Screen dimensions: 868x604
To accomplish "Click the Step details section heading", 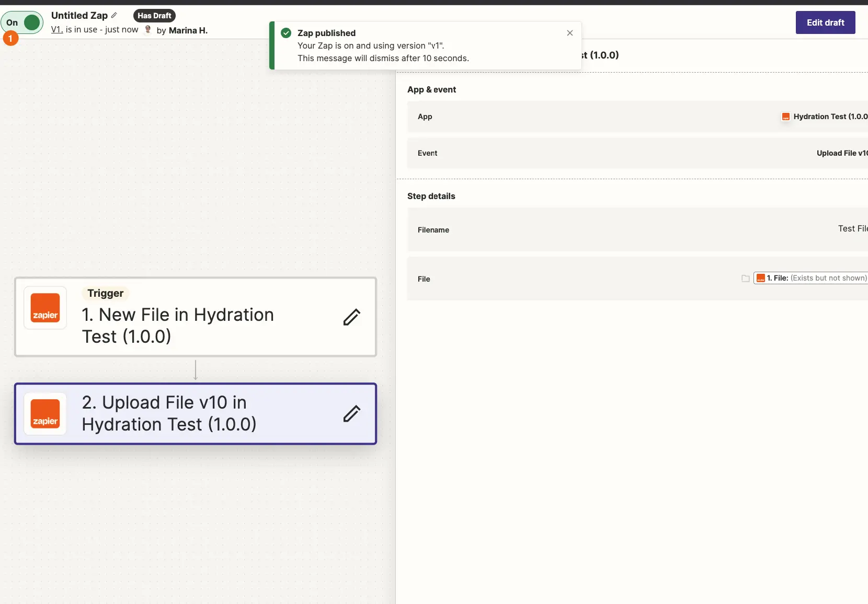I will 431,196.
